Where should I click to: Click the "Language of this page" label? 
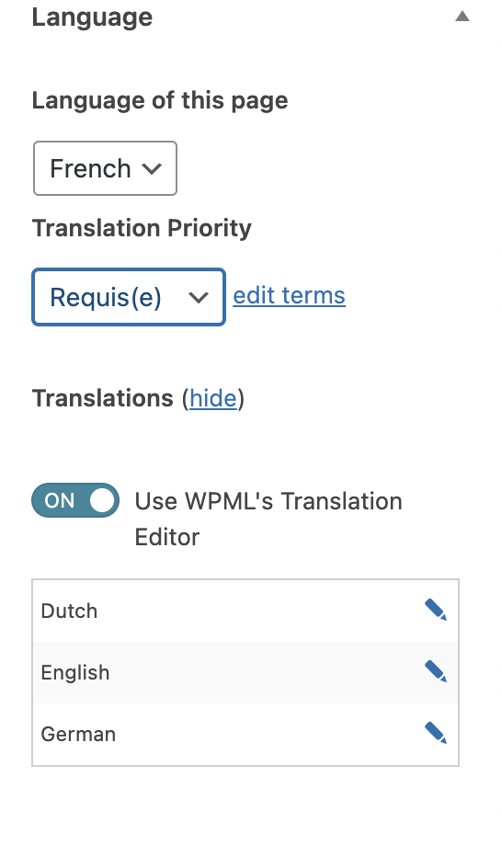tap(160, 101)
